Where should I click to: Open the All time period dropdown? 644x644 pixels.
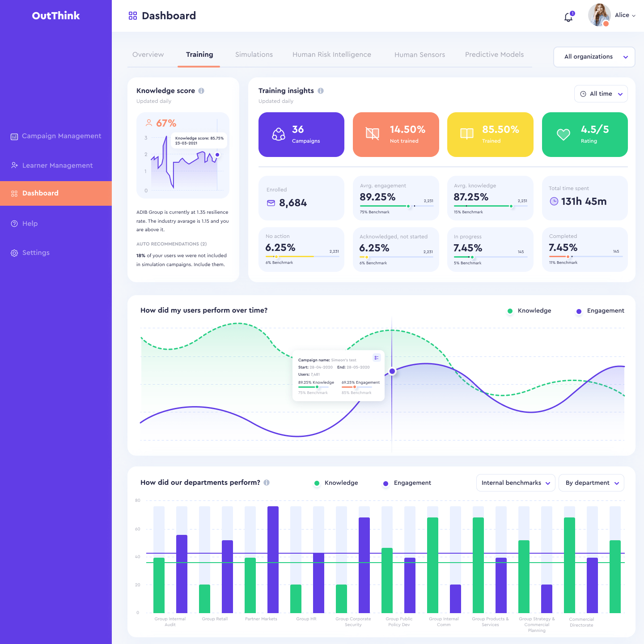601,94
